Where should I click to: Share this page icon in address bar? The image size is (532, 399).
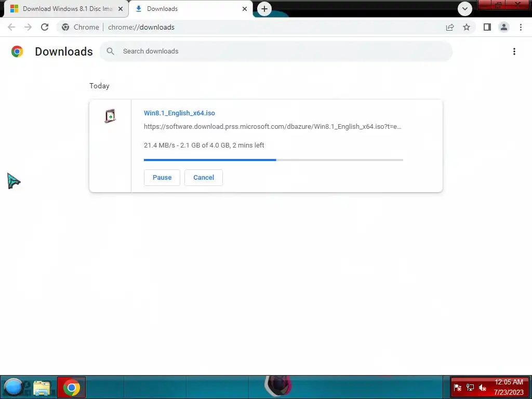[x=450, y=27]
